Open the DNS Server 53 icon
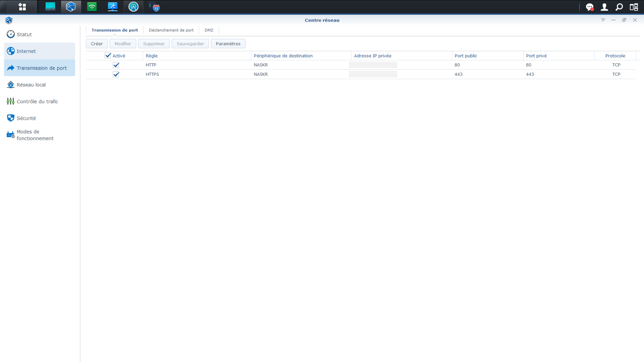Image resolution: width=644 pixels, height=362 pixels. click(154, 7)
